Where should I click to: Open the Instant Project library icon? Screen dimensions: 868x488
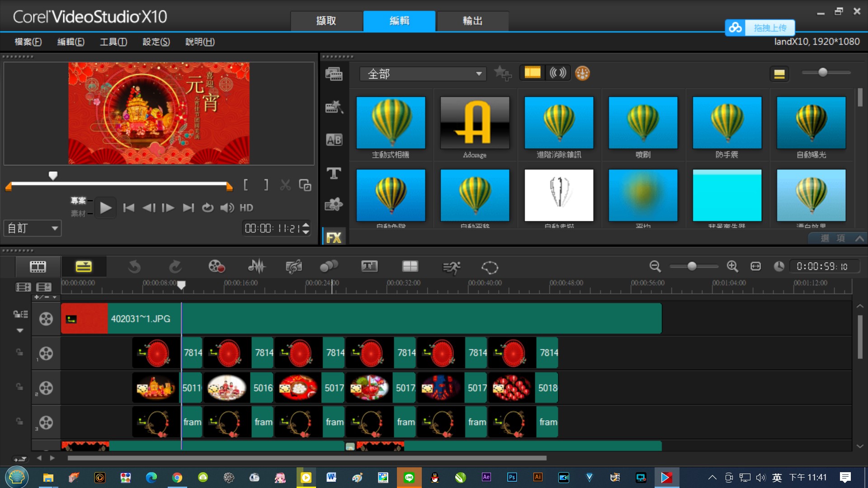tap(334, 107)
